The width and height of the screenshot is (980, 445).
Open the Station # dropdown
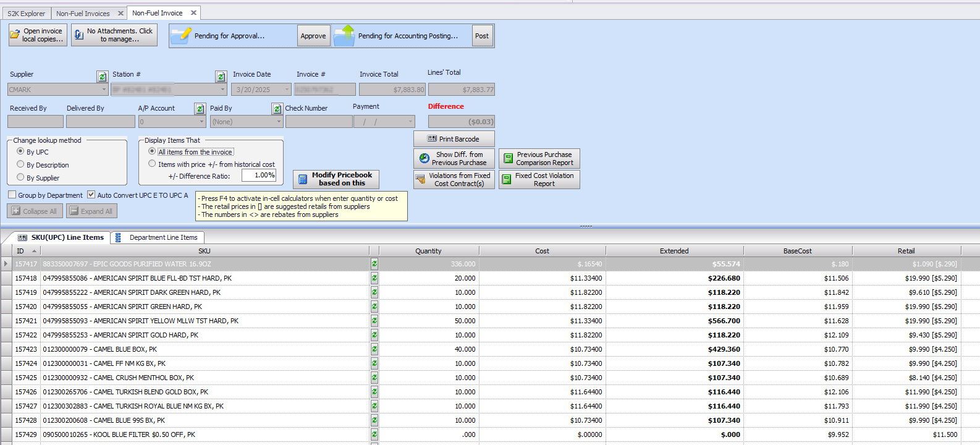[x=223, y=90]
